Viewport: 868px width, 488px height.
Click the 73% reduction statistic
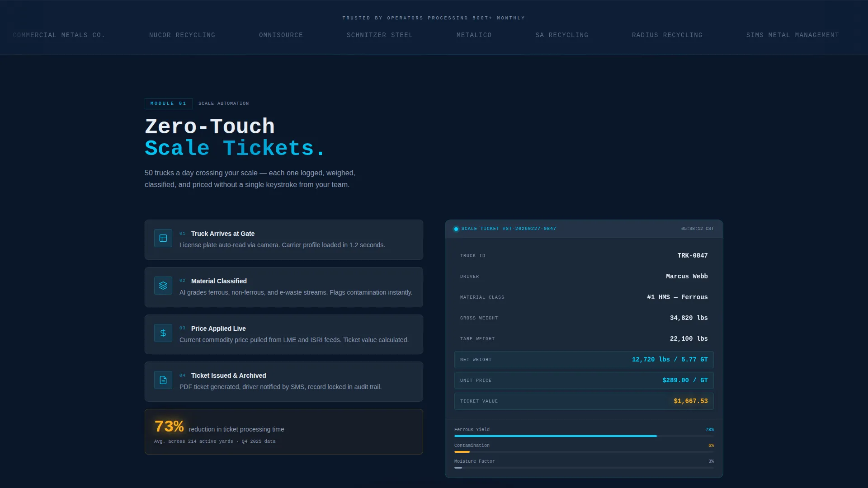[169, 427]
